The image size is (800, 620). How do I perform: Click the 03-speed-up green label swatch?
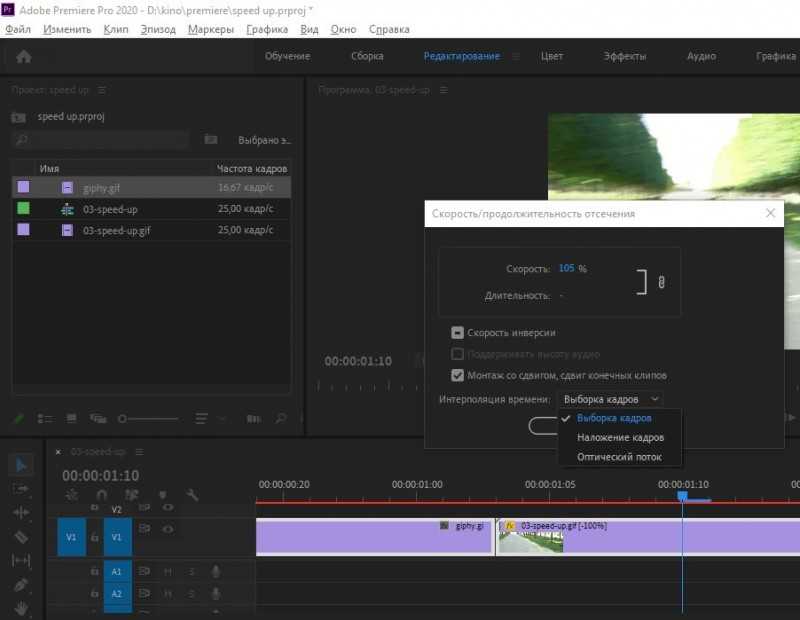pyautogui.click(x=23, y=208)
